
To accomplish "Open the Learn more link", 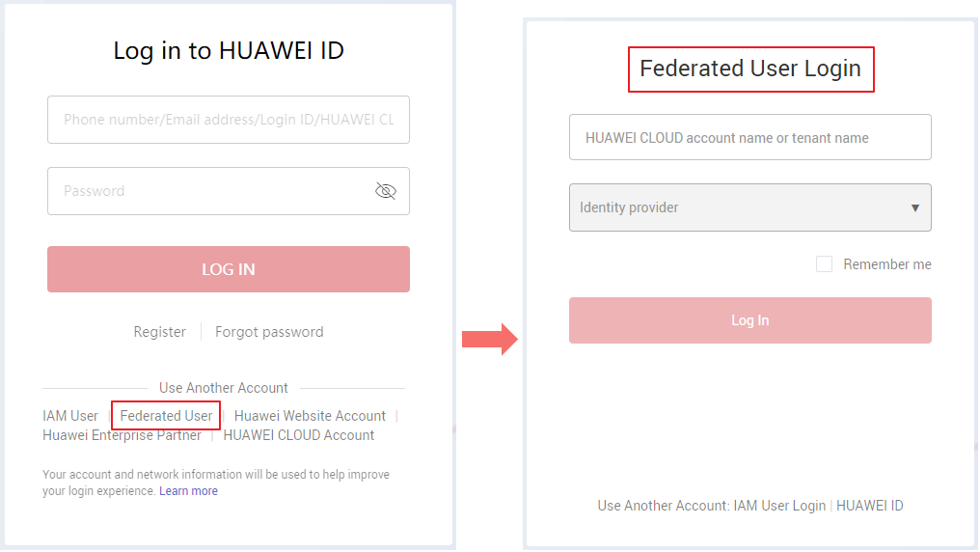I will pyautogui.click(x=189, y=491).
